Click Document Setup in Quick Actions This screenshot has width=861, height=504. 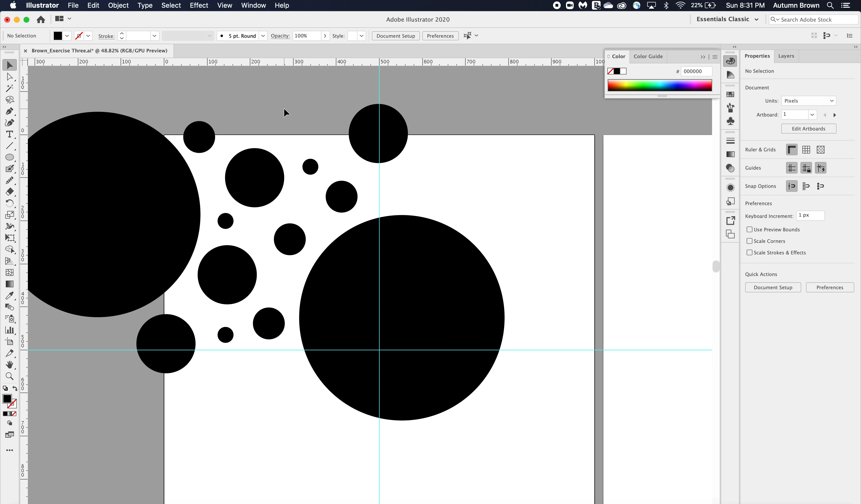coord(773,287)
